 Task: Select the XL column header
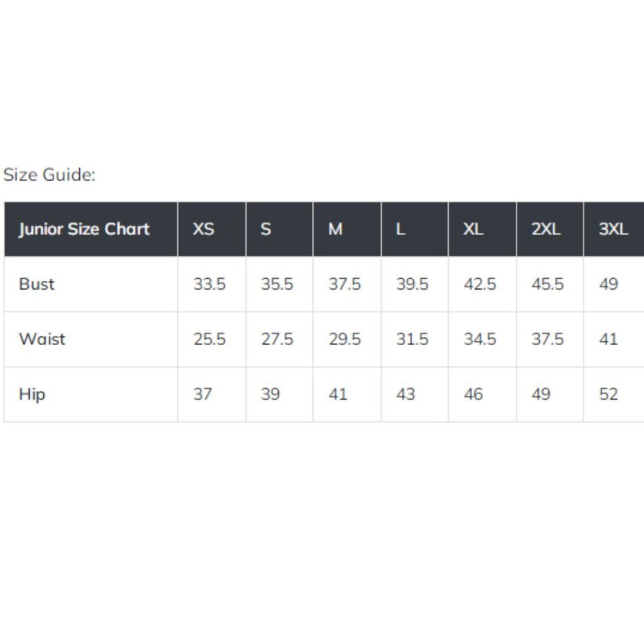click(482, 229)
